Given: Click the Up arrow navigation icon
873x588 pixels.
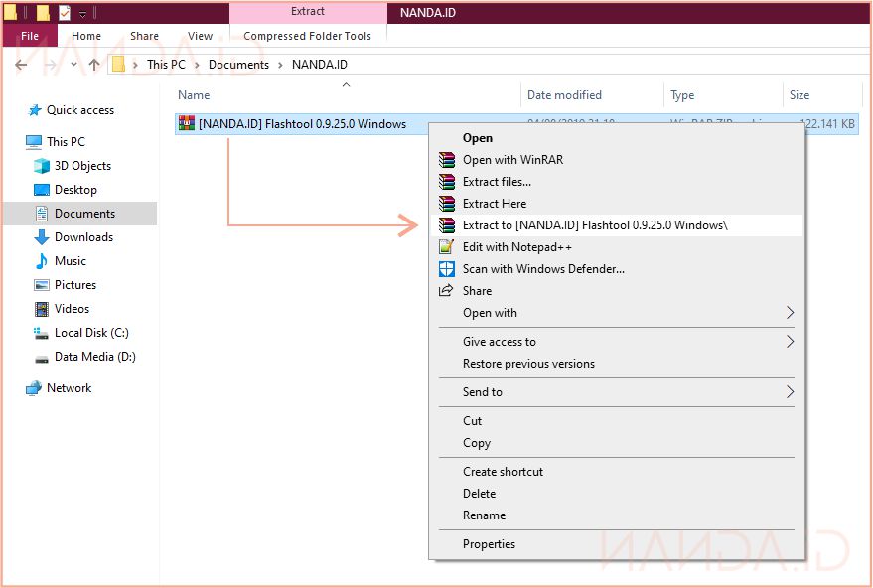Looking at the screenshot, I should (94, 65).
